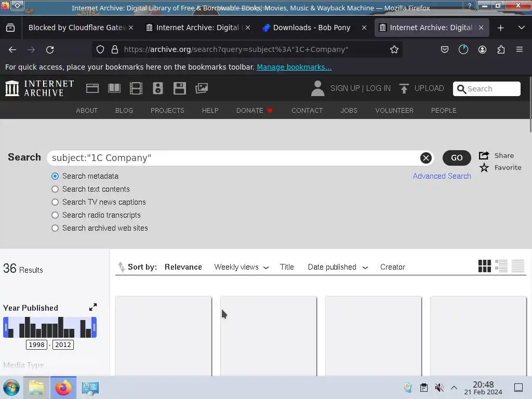The width and height of the screenshot is (532, 399).
Task: Open Firefox View icon
Action: [10, 28]
